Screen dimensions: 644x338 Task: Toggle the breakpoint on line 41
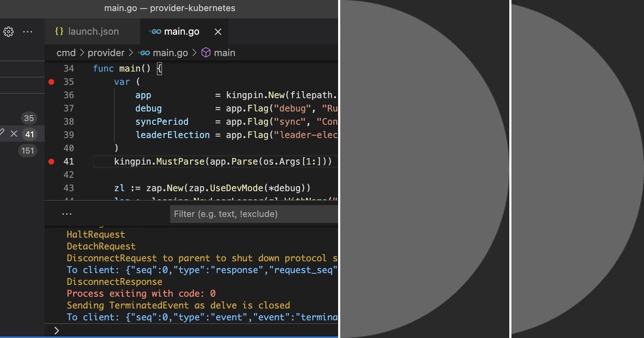51,161
